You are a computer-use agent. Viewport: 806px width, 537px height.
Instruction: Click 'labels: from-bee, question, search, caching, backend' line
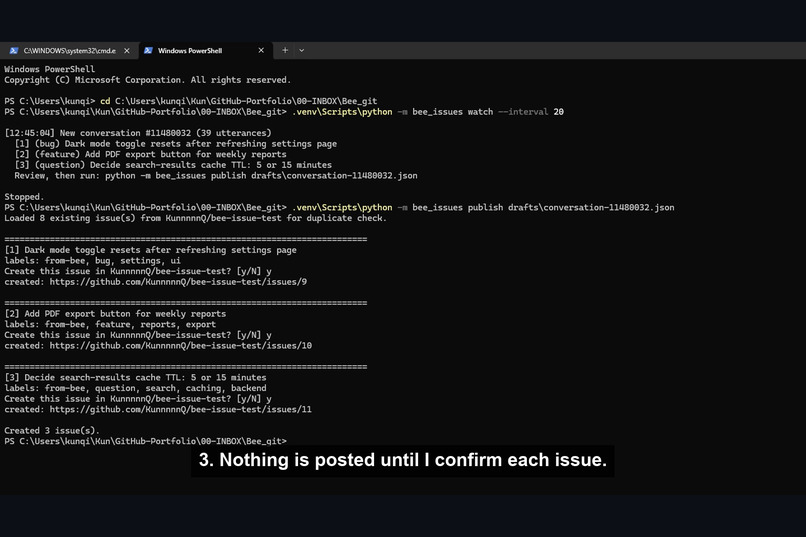point(135,388)
